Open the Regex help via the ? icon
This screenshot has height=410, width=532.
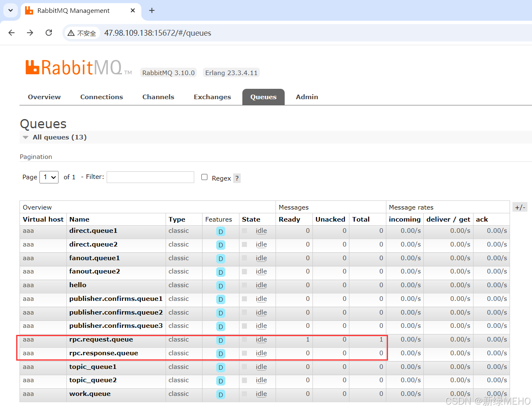[x=237, y=178]
